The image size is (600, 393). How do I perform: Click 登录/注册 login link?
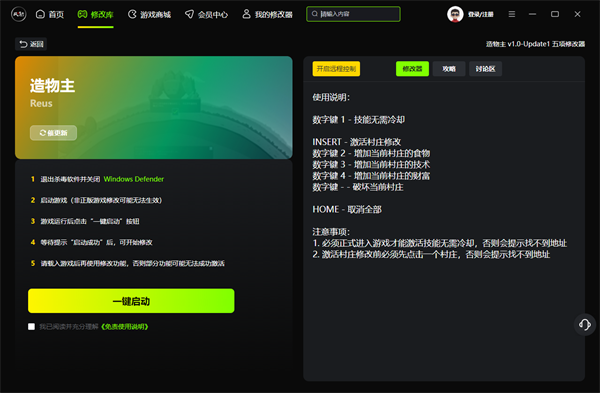tap(481, 15)
